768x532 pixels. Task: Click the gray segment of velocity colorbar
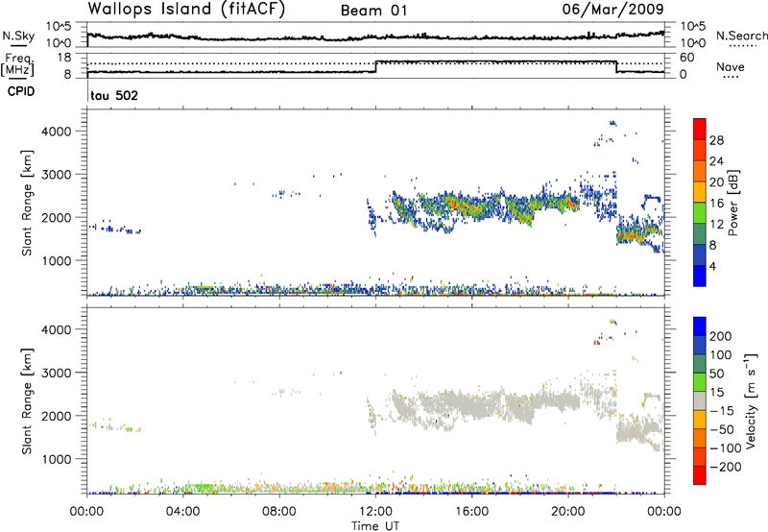(700, 401)
